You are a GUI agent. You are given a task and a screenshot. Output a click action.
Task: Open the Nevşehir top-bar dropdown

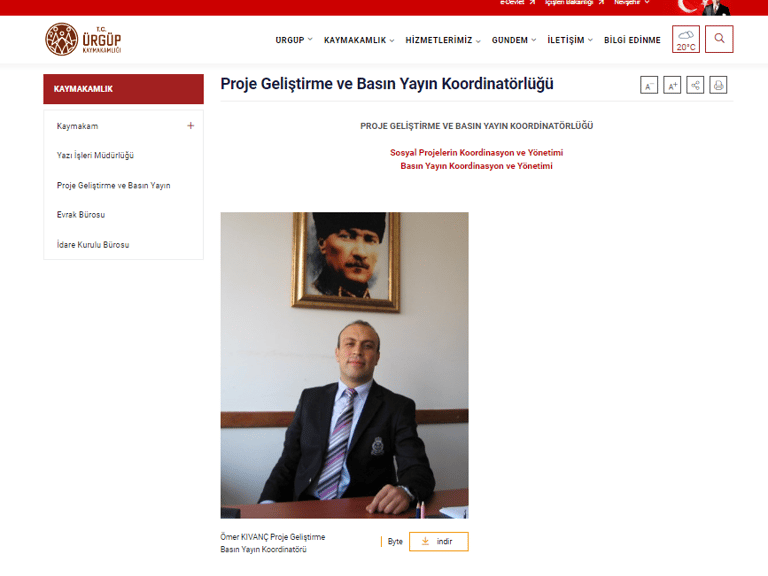coord(632,3)
